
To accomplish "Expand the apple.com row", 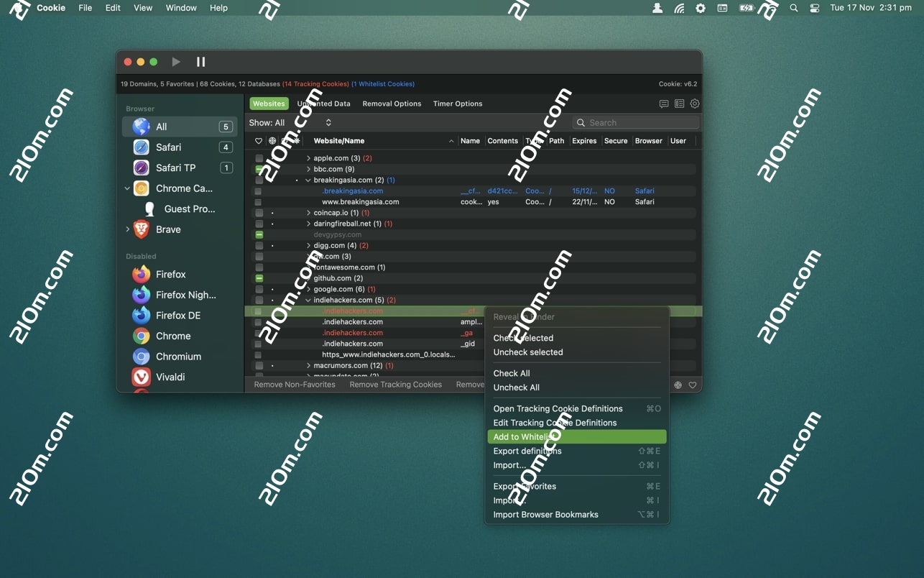I will [308, 158].
